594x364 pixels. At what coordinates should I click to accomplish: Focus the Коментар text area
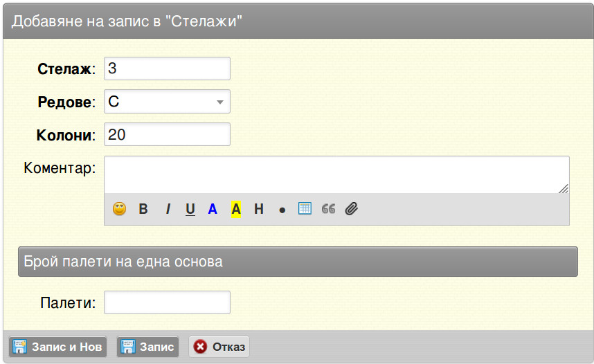coord(336,174)
